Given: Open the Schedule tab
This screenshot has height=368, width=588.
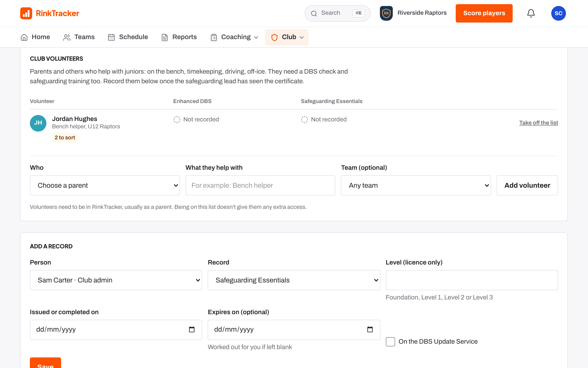Looking at the screenshot, I should 128,37.
